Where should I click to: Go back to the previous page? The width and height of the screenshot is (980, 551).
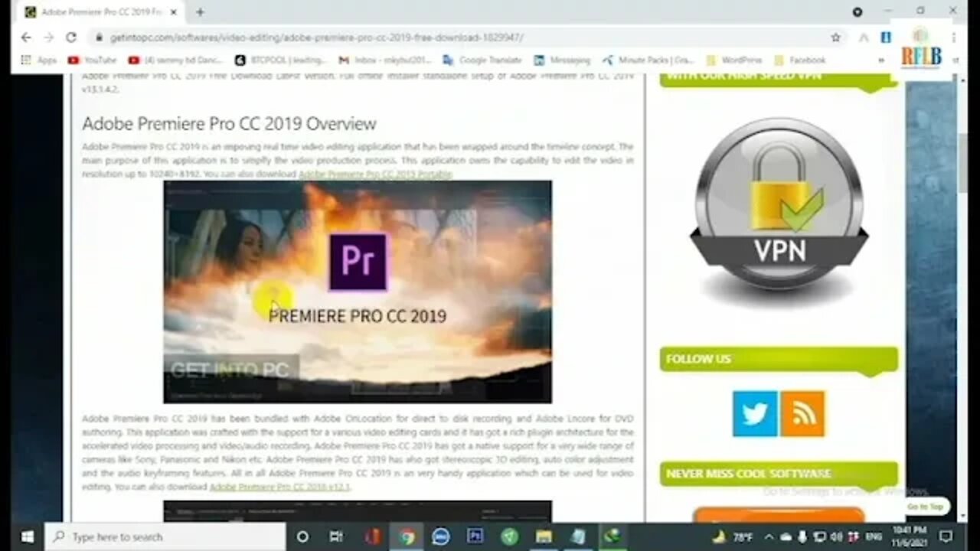[26, 37]
